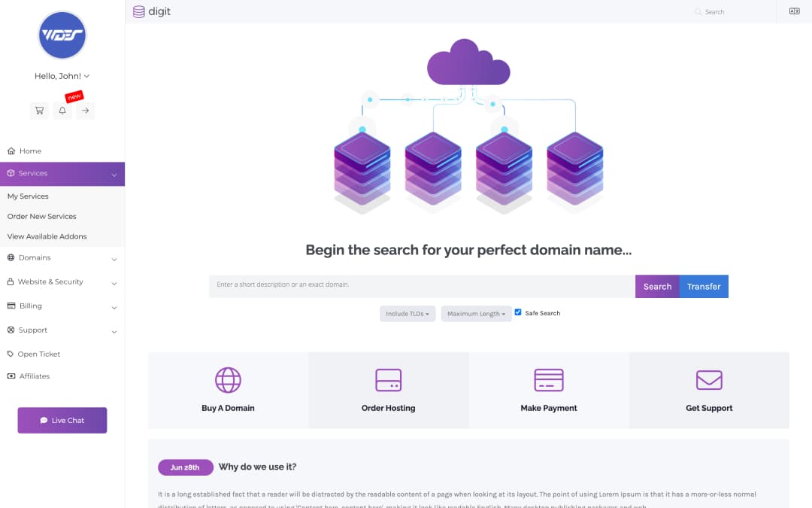Click the magnifier icon in top search
Viewport: 812px width, 508px height.
[698, 12]
